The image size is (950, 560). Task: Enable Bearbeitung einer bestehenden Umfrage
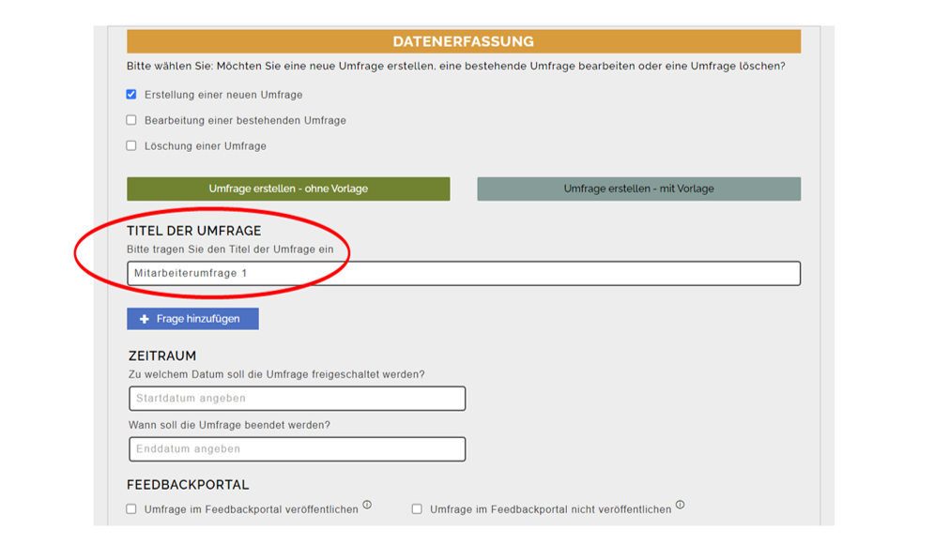130,120
